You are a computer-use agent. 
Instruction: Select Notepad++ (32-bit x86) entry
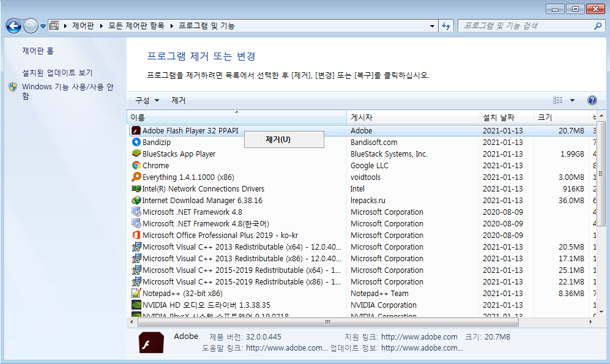(182, 294)
